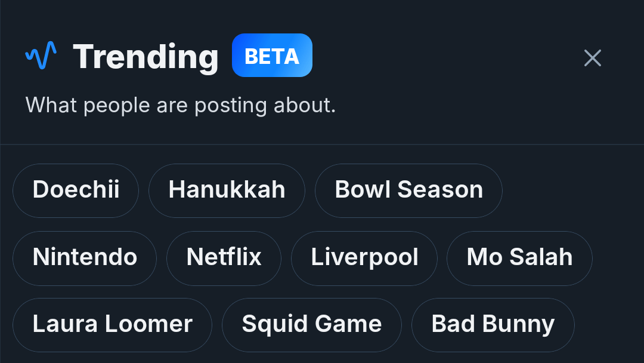
Task: Click the divider line below the header
Action: click(x=322, y=144)
